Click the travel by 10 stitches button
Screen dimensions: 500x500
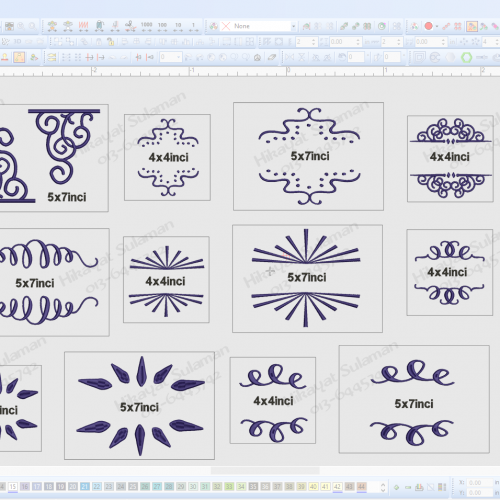pos(178,26)
